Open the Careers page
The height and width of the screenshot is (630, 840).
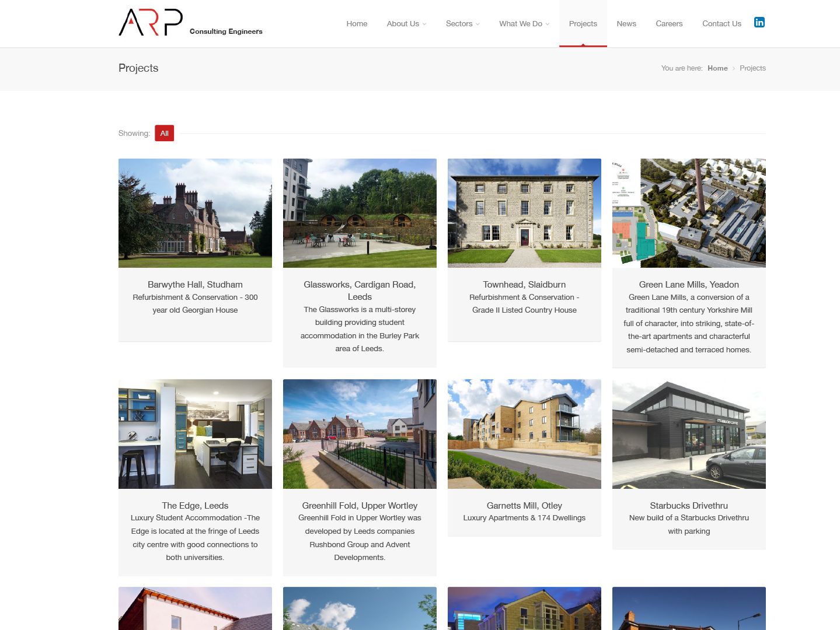[x=669, y=24]
